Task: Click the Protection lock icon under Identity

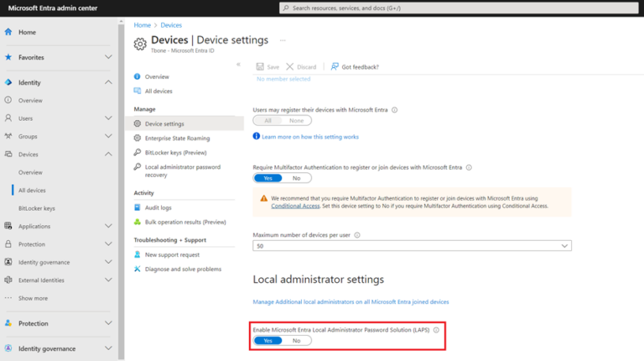Action: pyautogui.click(x=8, y=243)
